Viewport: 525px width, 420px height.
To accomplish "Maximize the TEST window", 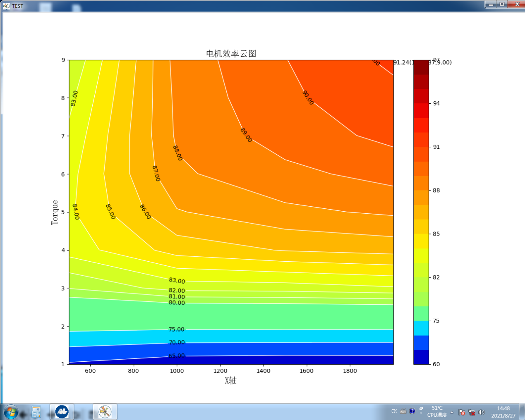I will coord(502,4).
